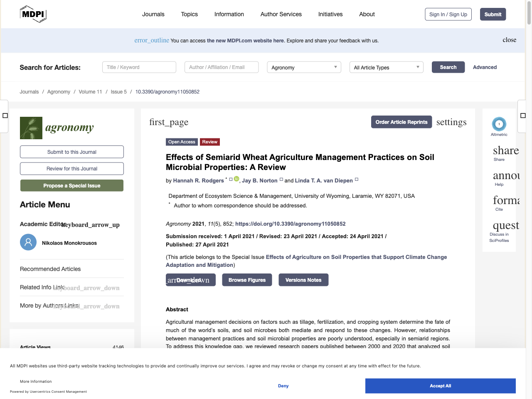Open the journal selection dropdown showing Agronomy

coord(304,67)
